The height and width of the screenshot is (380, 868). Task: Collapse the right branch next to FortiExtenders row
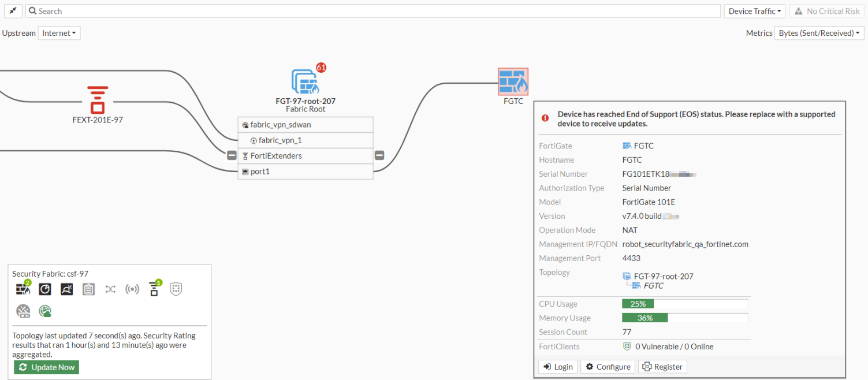[379, 155]
